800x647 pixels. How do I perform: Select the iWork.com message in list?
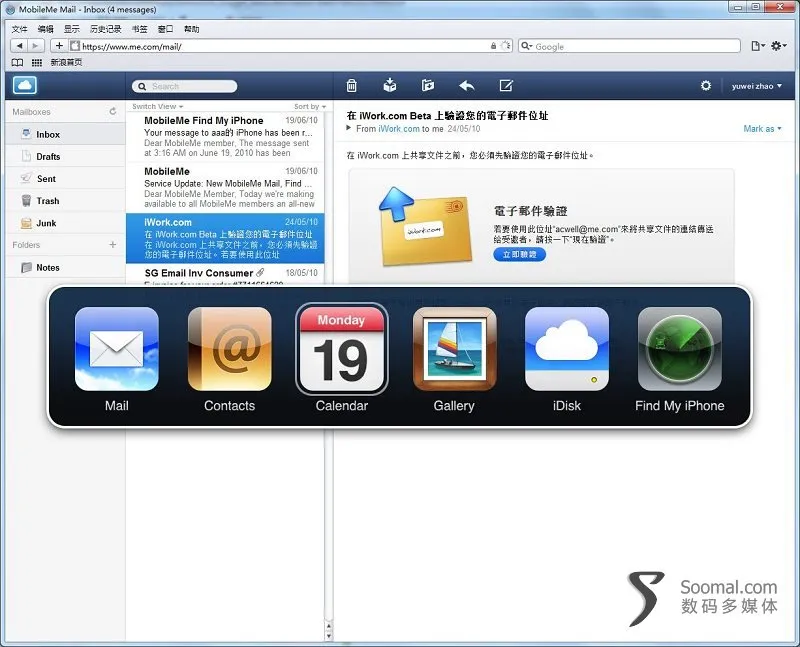(225, 238)
